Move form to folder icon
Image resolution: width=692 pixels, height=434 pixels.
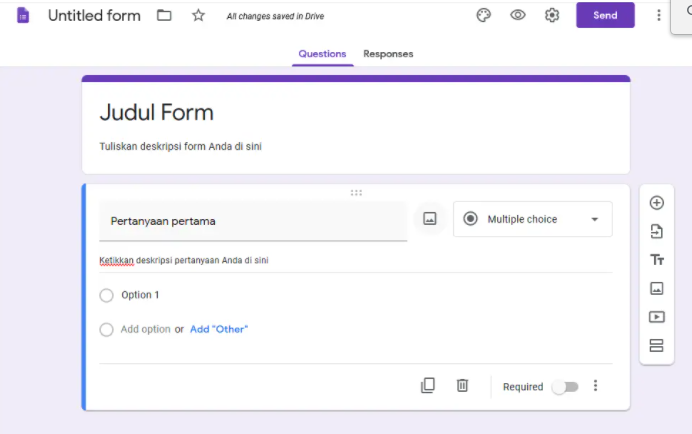(x=164, y=15)
